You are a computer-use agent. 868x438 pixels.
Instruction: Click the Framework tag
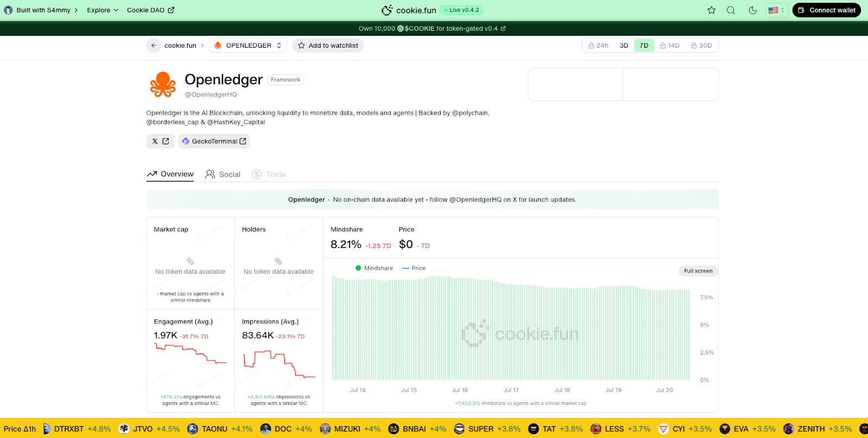tap(285, 80)
